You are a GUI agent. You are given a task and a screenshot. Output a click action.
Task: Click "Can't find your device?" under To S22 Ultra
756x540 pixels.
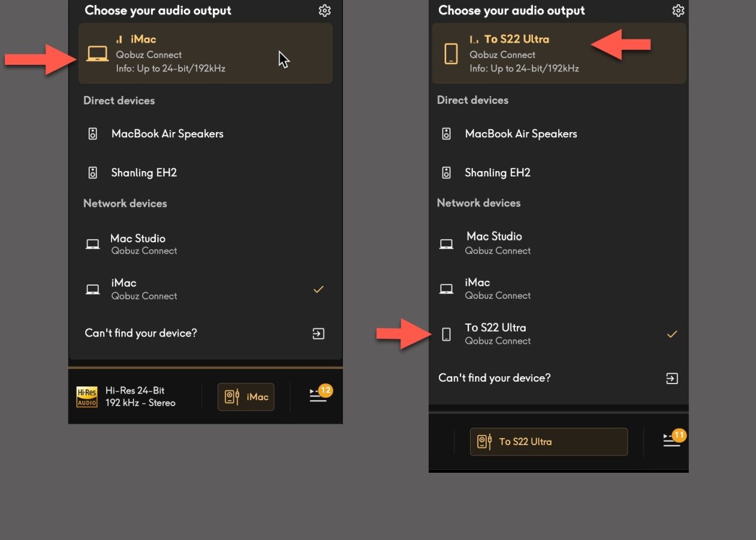(x=494, y=378)
